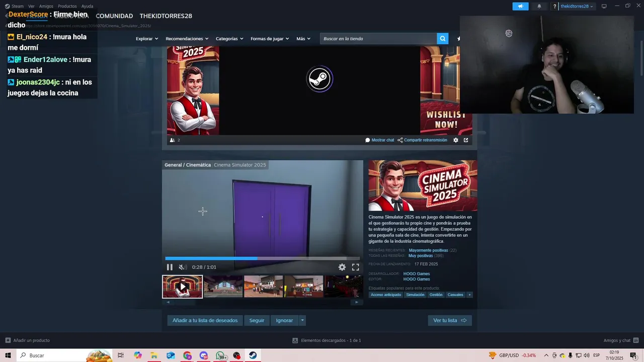644x362 pixels.
Task: Open WhatsApp from the taskbar
Action: (x=220, y=355)
